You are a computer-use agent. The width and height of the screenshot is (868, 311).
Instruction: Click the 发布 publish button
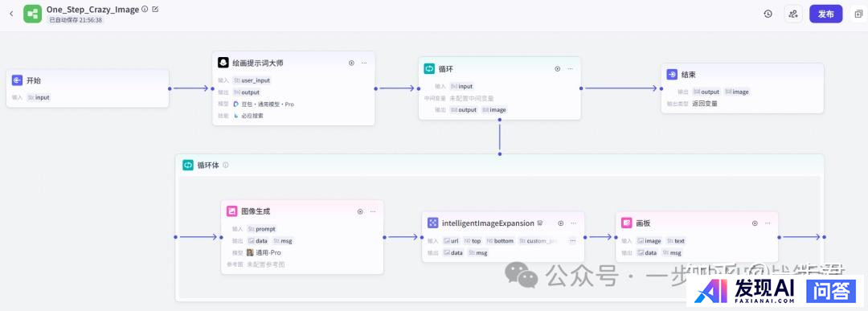826,14
